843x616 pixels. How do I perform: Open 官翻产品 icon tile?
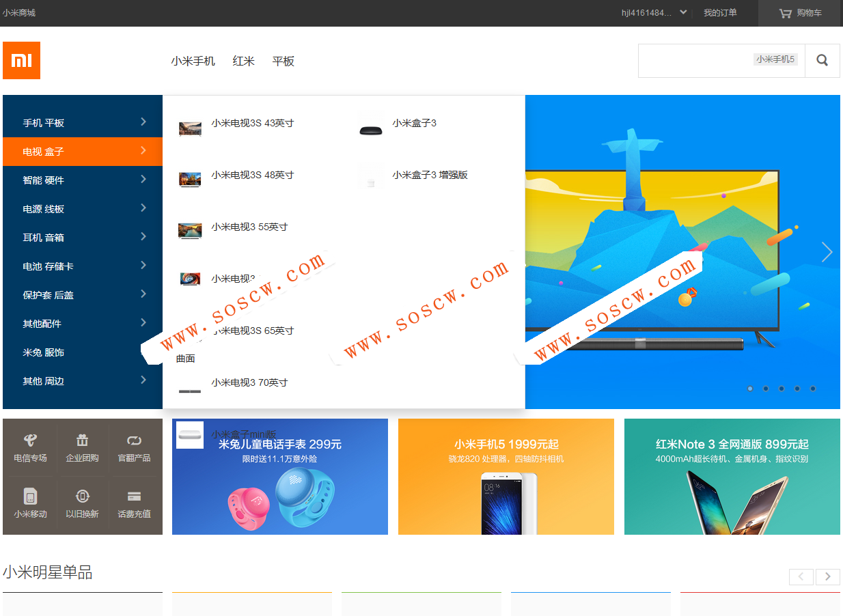pyautogui.click(x=134, y=447)
